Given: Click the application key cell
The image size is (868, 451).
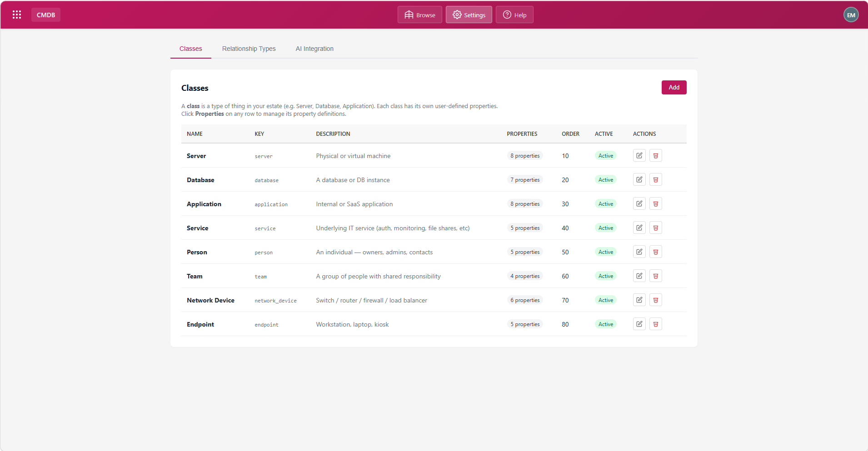Looking at the screenshot, I should [x=271, y=204].
